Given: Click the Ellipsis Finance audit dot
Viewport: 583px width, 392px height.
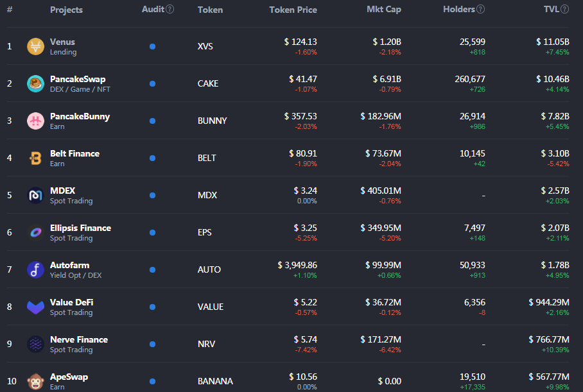Looking at the screenshot, I should pos(152,233).
